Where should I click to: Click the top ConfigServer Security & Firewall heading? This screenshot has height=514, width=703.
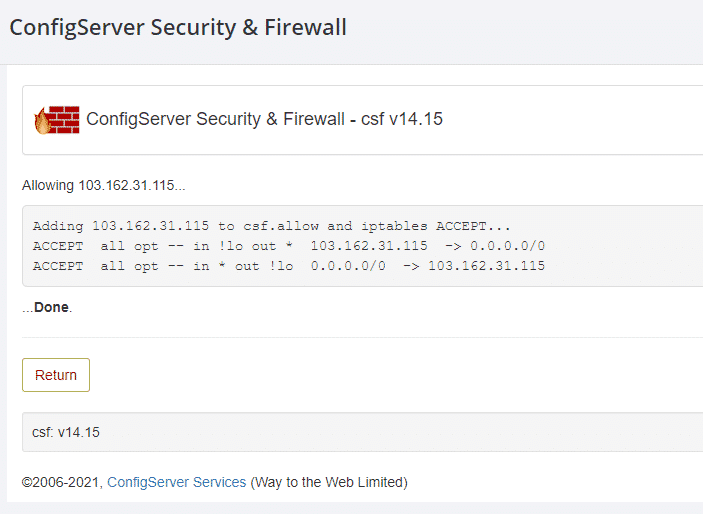point(178,28)
